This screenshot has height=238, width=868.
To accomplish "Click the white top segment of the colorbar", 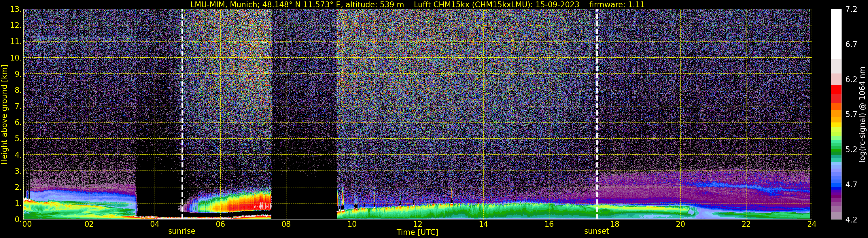I will click(836, 34).
